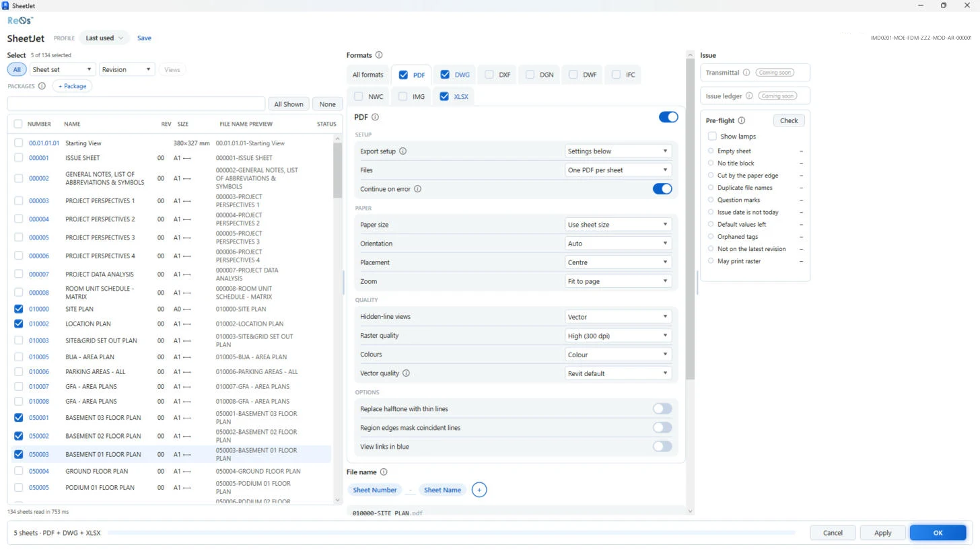The width and height of the screenshot is (980, 551).
Task: Click the Sheet Number file name token
Action: point(375,490)
